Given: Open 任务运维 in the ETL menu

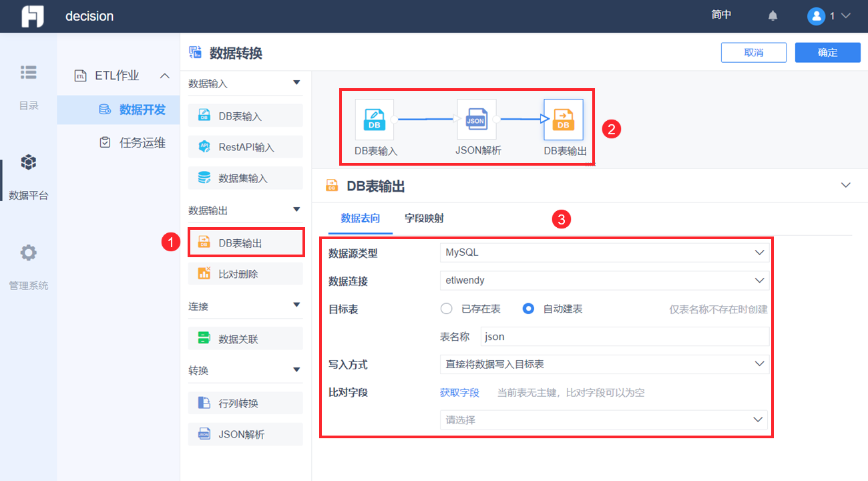Looking at the screenshot, I should pos(118,142).
